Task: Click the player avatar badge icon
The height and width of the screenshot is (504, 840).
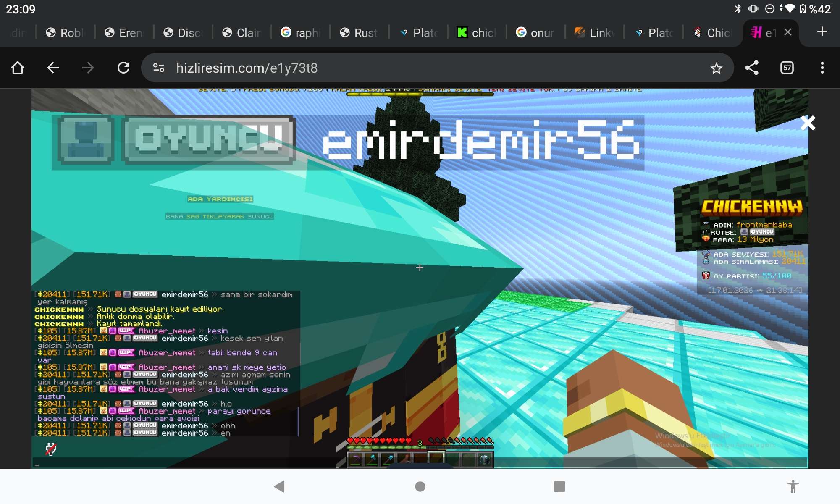Action: pos(86,140)
